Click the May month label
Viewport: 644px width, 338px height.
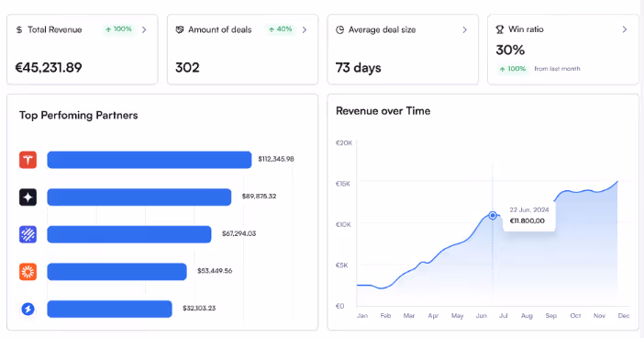tap(457, 316)
